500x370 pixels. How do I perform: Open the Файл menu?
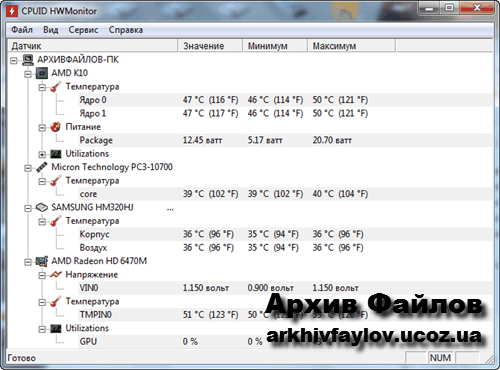tap(22, 30)
